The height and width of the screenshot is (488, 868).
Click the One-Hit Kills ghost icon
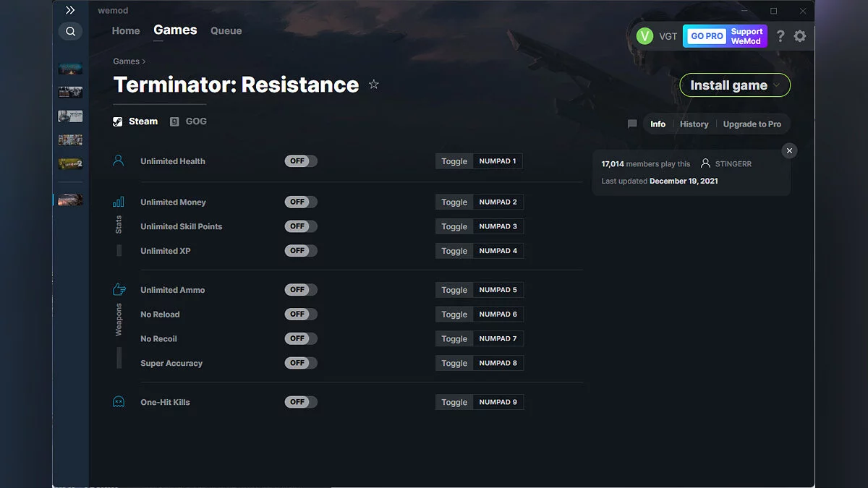click(x=119, y=401)
